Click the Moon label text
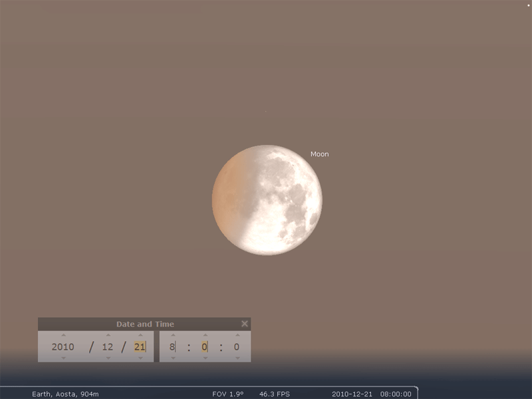The width and height of the screenshot is (532, 399). coord(320,154)
